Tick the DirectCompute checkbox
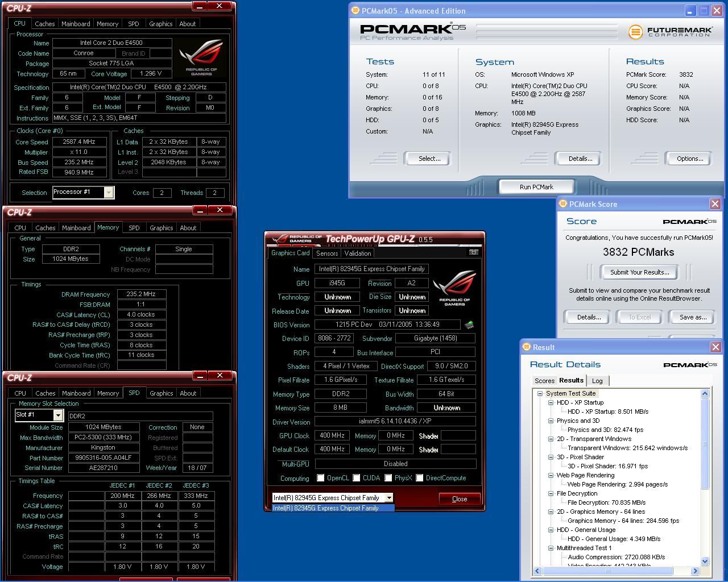Image resolution: width=728 pixels, height=582 pixels. 420,478
